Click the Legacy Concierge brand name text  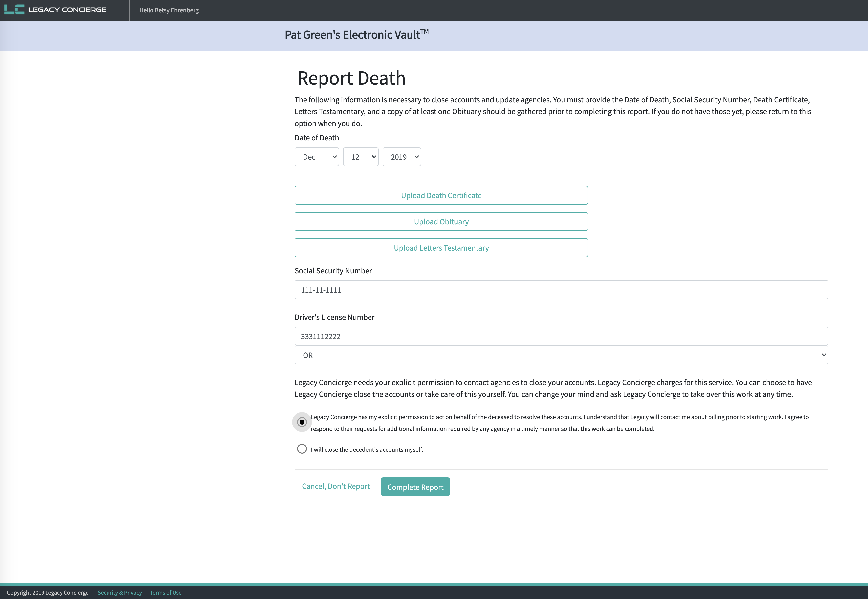pos(67,10)
